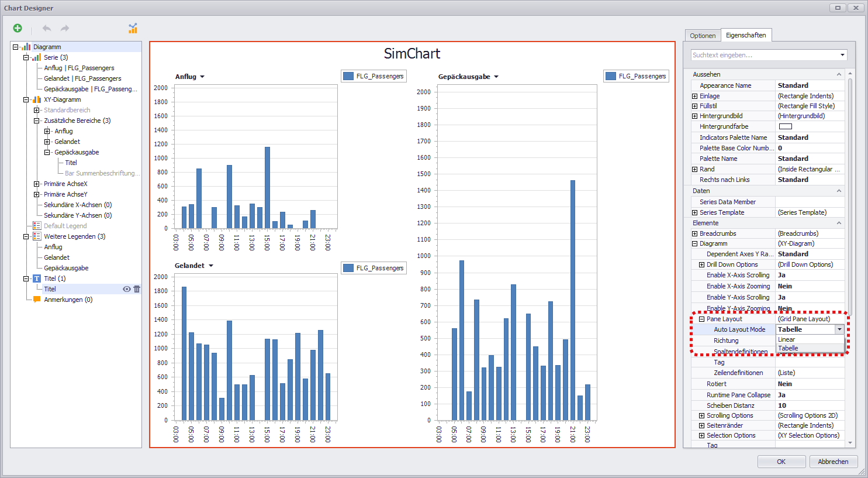868x478 pixels.
Task: Click the properties panel scrollbar
Action: [x=850, y=196]
